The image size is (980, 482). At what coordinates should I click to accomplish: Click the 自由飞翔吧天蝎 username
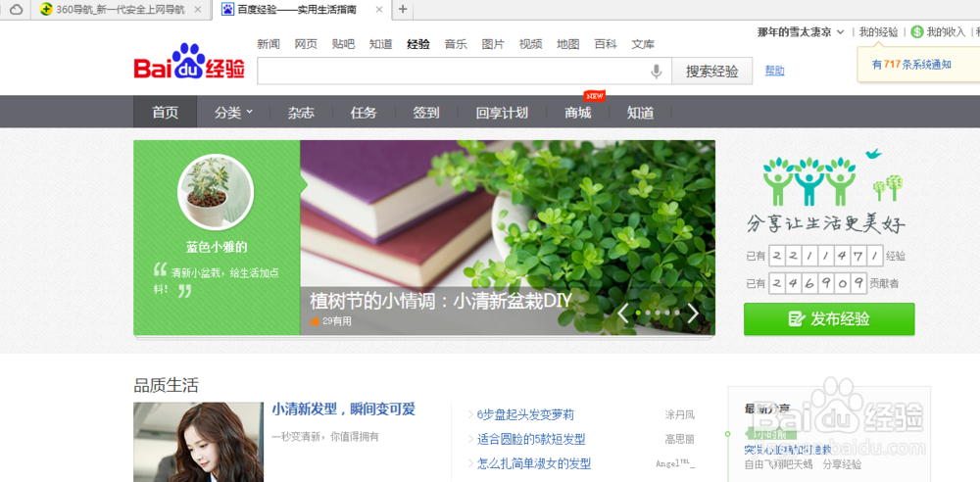tap(778, 464)
